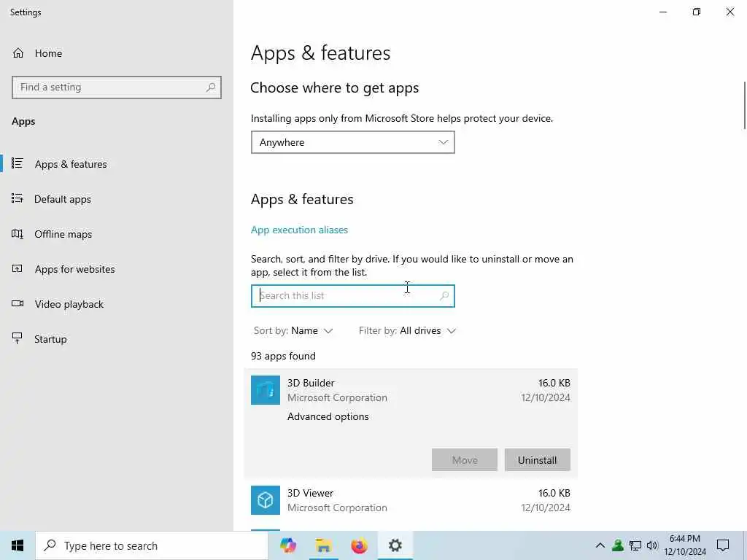Image resolution: width=747 pixels, height=560 pixels.
Task: Click the Video playback camera icon
Action: (18, 304)
